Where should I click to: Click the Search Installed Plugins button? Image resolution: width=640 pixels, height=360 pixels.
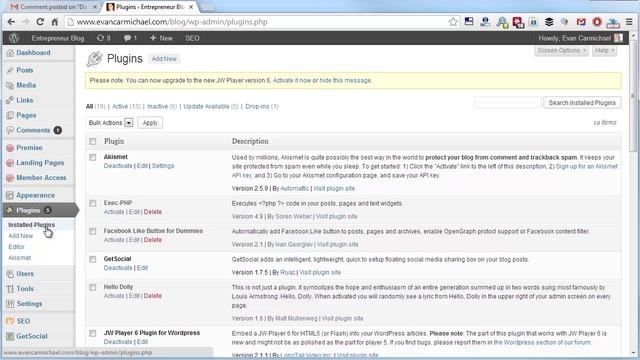point(582,103)
